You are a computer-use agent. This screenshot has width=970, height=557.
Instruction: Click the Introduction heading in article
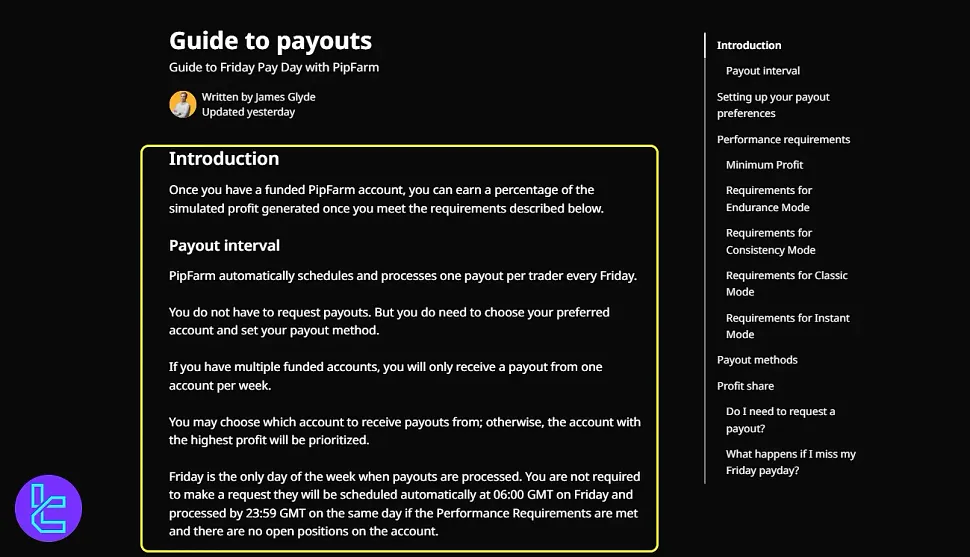(x=224, y=159)
